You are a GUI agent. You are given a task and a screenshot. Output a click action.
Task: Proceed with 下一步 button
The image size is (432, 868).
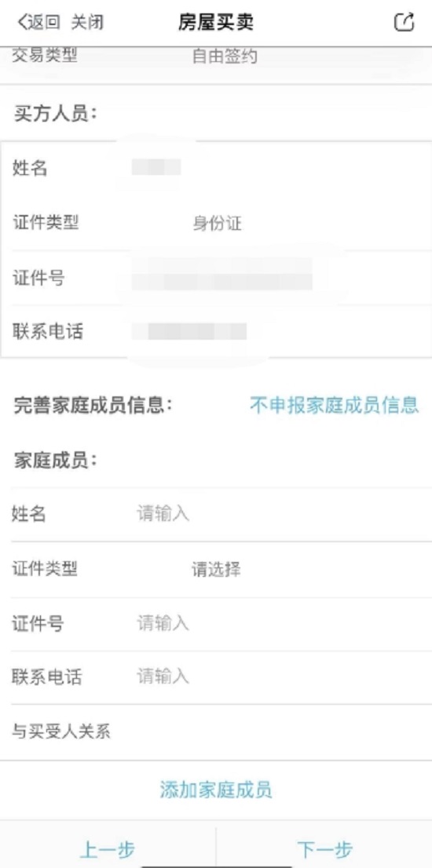coord(324,849)
